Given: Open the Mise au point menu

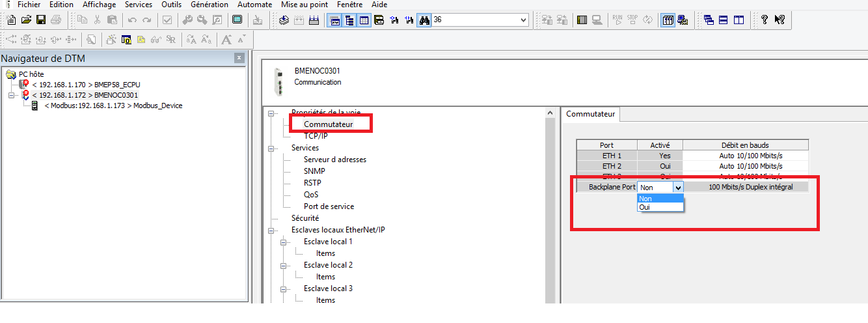Looking at the screenshot, I should click(x=304, y=5).
